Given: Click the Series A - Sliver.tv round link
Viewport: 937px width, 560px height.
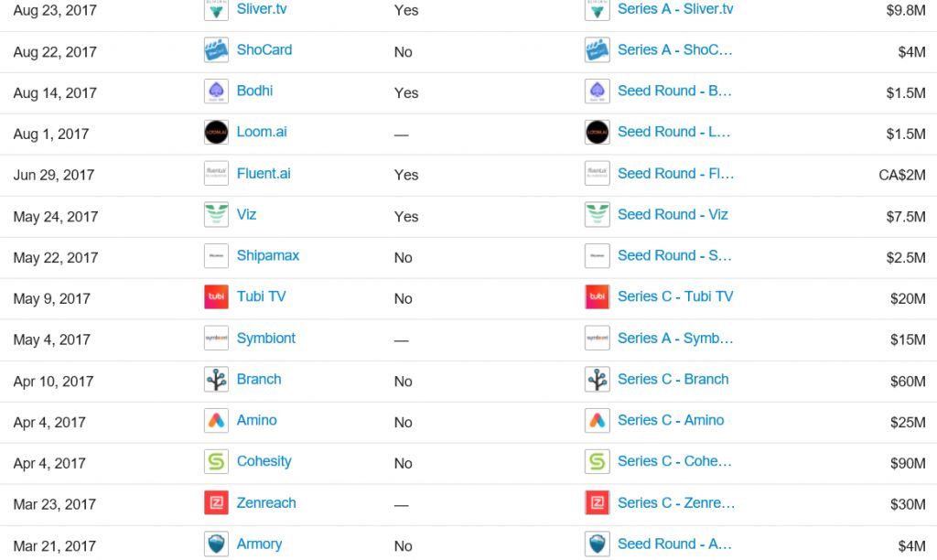Looking at the screenshot, I should click(675, 9).
